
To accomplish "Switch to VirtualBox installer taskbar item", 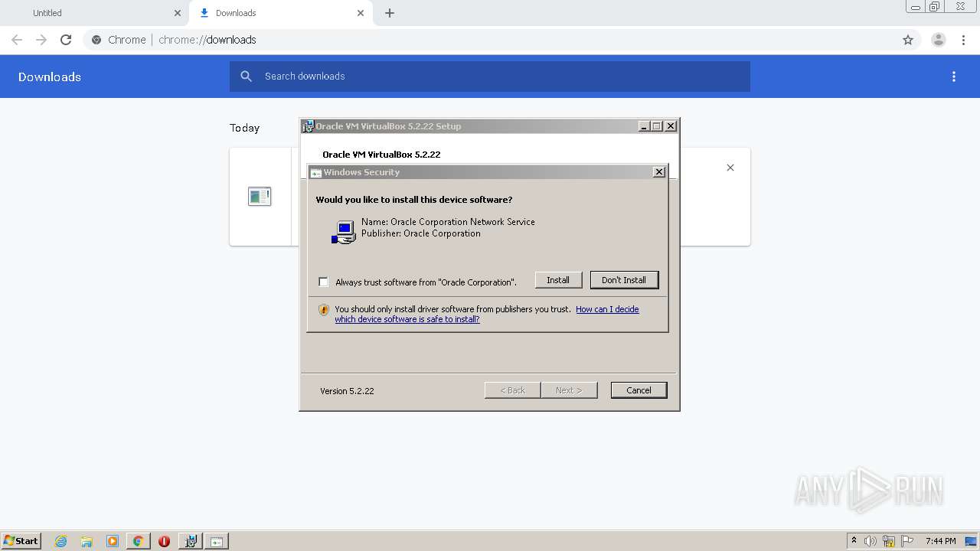I will [x=191, y=541].
